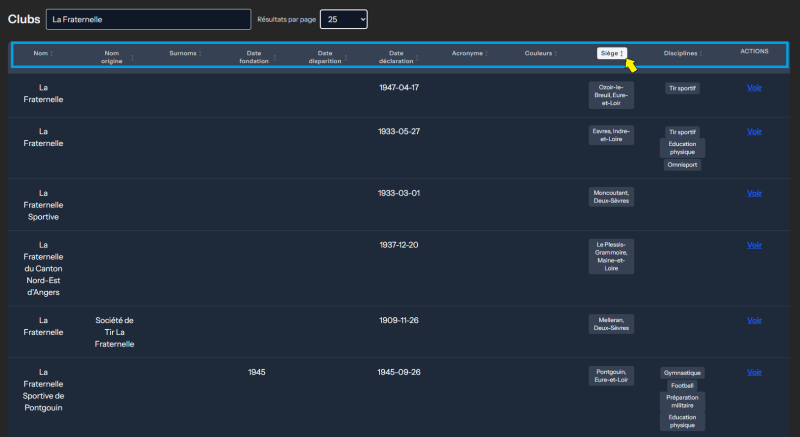Click Tir sportif tag in 1947-04-17 row
This screenshot has height=437, width=800.
682,88
